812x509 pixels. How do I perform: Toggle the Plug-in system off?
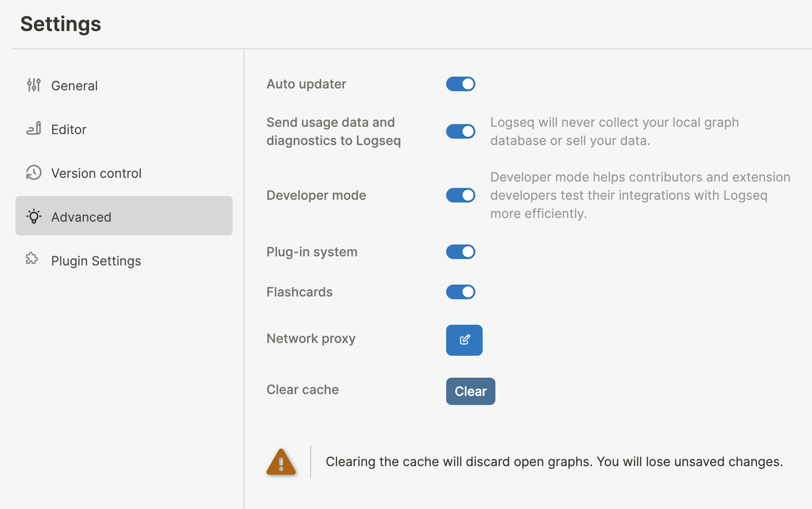(x=460, y=251)
